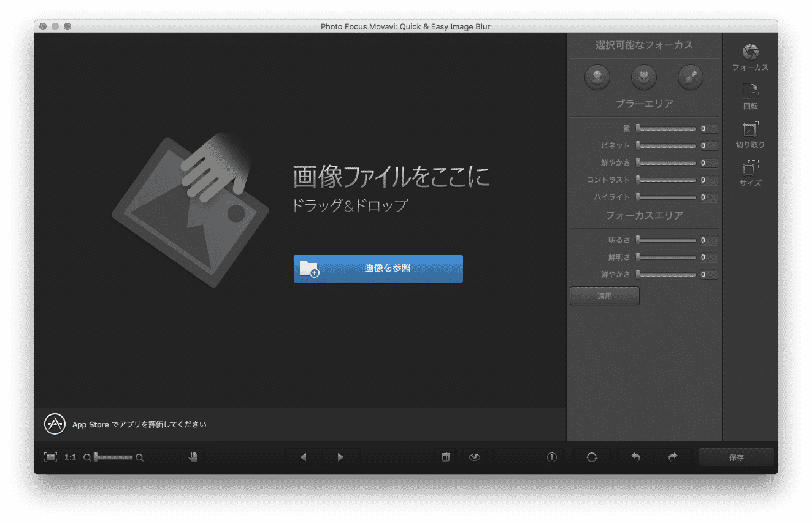Open the 回転 (Rotate) tool tab

pos(750,96)
